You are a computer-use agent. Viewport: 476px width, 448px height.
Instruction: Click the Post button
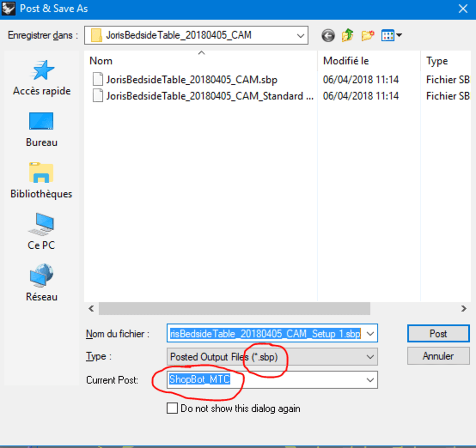coord(438,333)
